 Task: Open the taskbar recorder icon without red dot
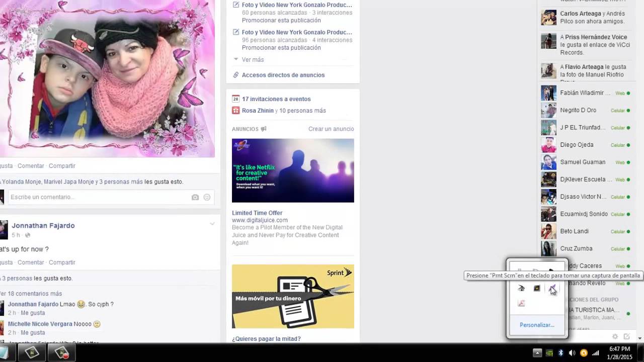(x=32, y=353)
